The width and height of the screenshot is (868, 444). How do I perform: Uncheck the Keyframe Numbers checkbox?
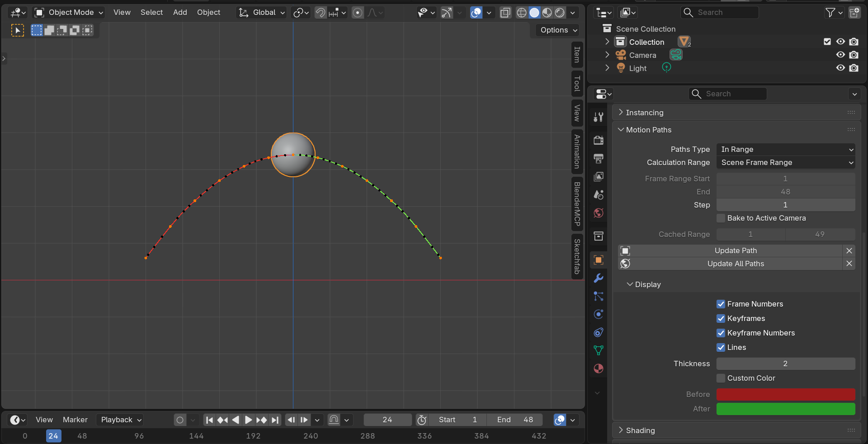pyautogui.click(x=721, y=333)
